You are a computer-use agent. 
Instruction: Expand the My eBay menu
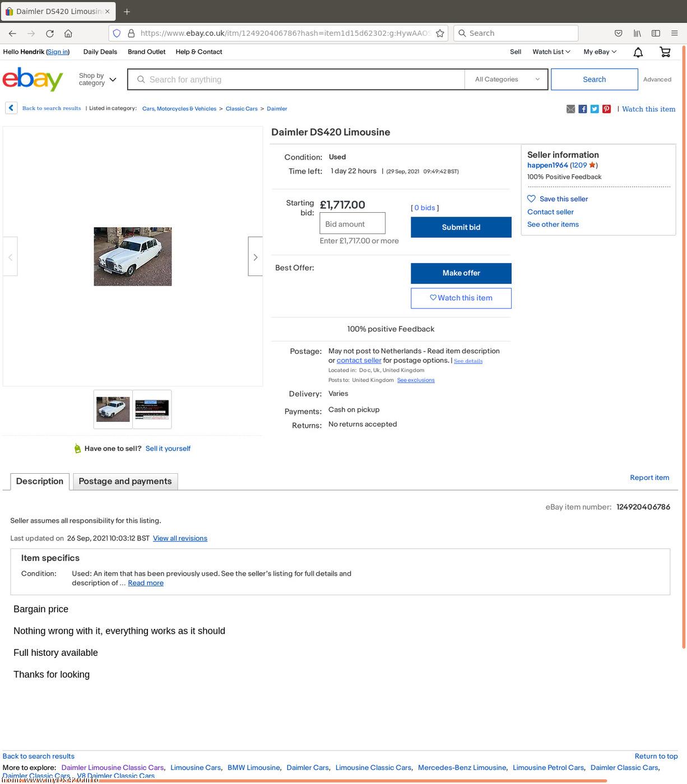[x=600, y=52]
